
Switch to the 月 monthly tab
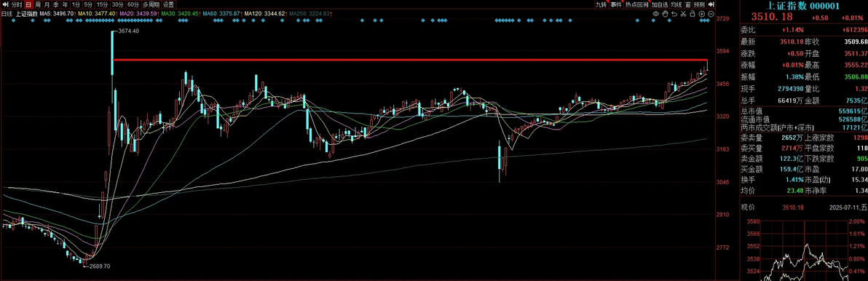[47, 4]
